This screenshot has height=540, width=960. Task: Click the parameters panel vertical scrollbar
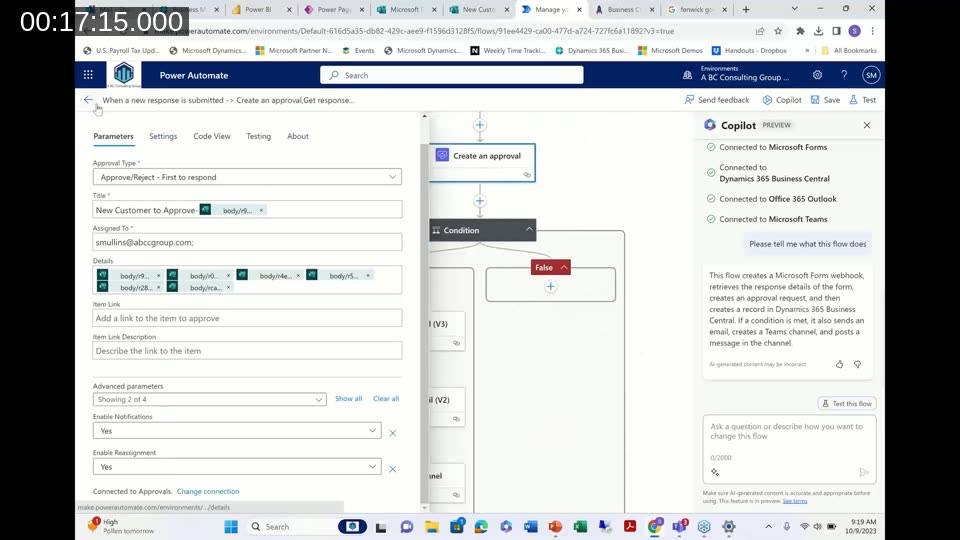424,323
